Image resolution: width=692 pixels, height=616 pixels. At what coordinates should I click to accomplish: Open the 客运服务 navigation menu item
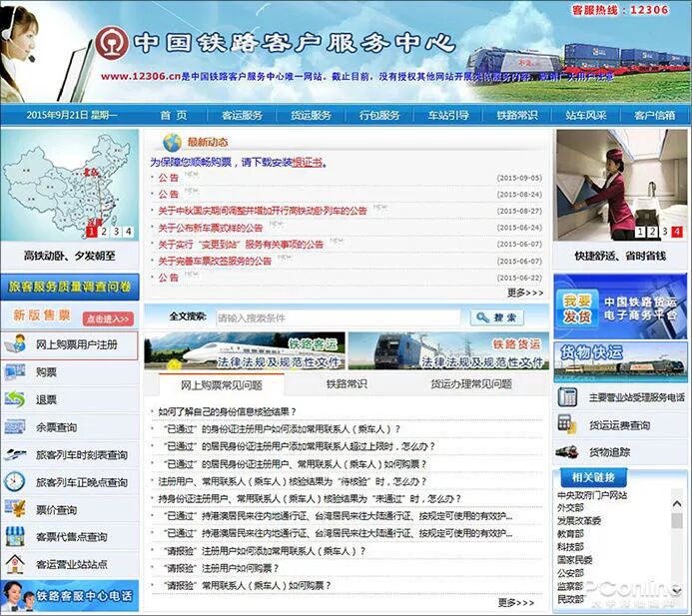(x=242, y=115)
